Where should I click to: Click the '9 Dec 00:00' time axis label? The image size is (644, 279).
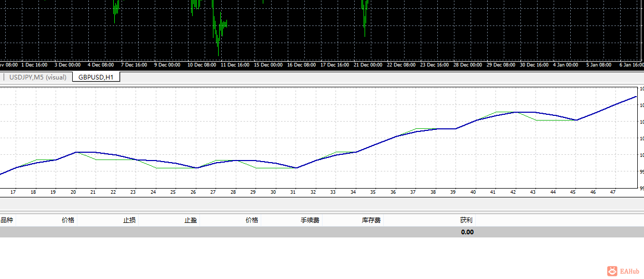coord(167,65)
